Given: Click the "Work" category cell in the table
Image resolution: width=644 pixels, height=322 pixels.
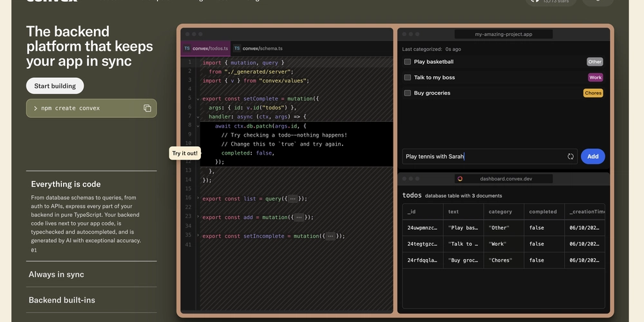Looking at the screenshot, I should click(x=504, y=244).
